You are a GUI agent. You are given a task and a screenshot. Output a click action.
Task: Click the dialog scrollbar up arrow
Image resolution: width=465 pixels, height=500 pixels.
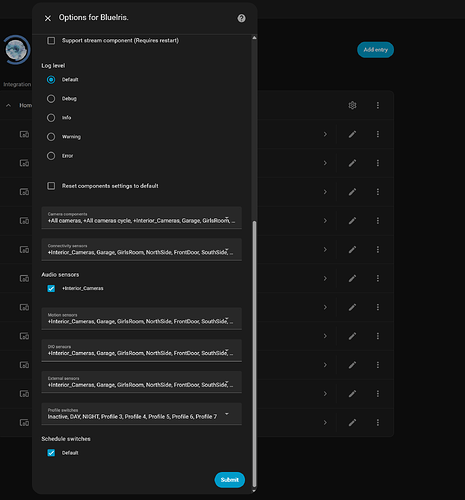pyautogui.click(x=254, y=38)
